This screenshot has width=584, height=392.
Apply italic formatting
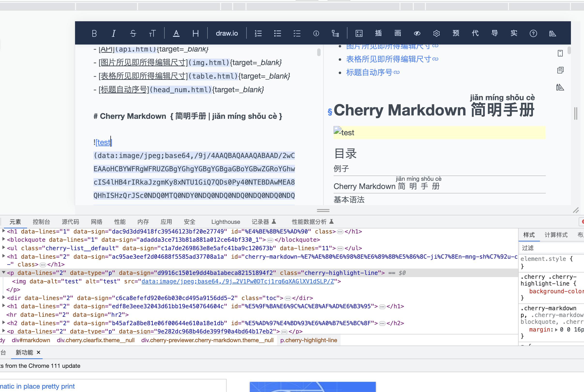pyautogui.click(x=114, y=33)
